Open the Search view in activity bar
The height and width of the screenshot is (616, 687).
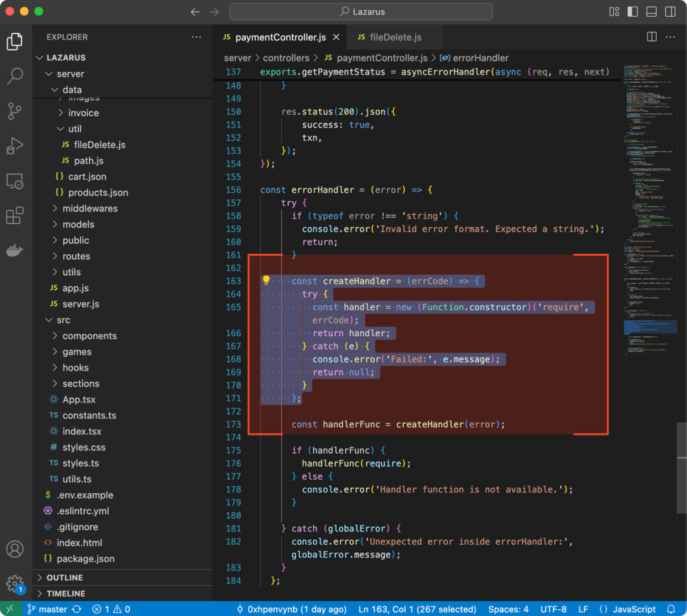(15, 76)
